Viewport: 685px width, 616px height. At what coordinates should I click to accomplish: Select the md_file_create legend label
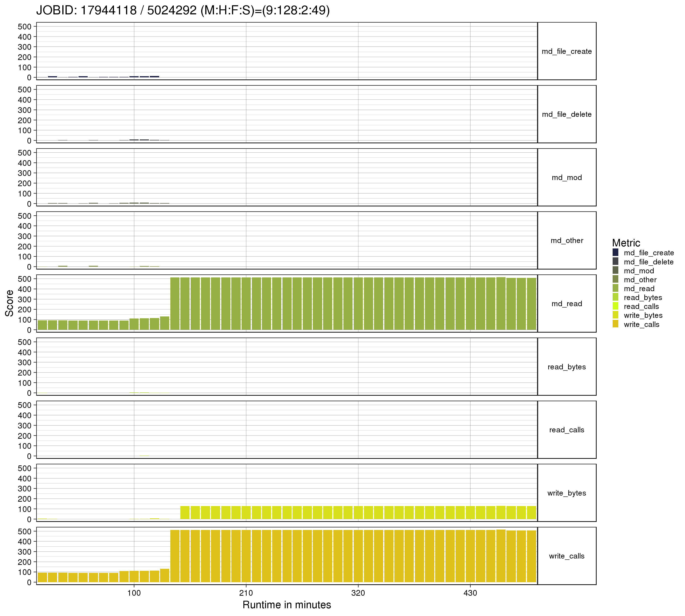coord(649,253)
